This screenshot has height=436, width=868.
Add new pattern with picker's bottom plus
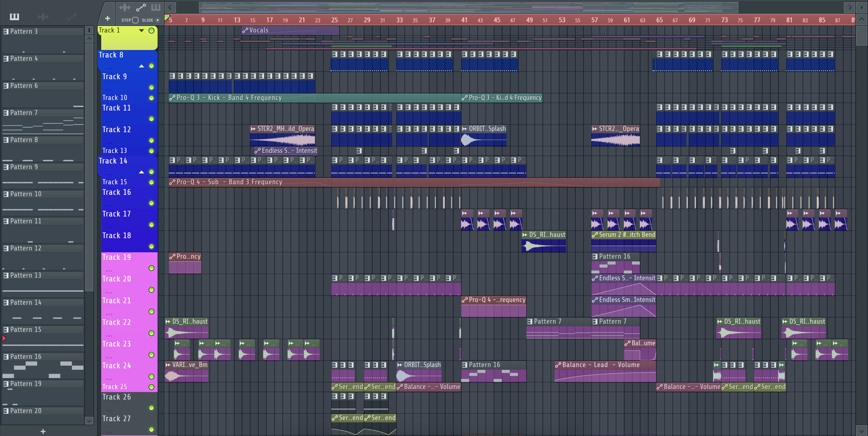coord(43,431)
